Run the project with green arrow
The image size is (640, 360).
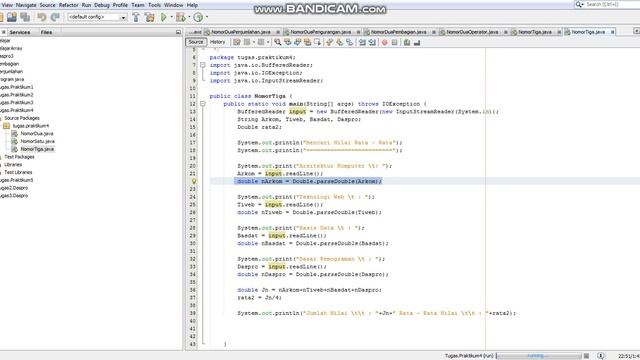pos(164,17)
